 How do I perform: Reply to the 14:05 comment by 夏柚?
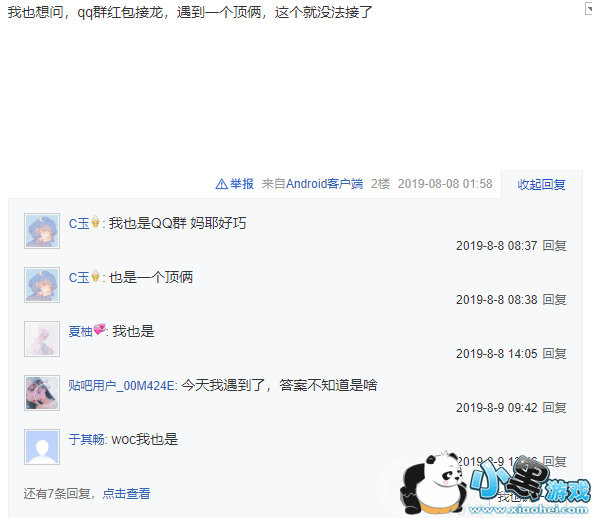tap(554, 354)
